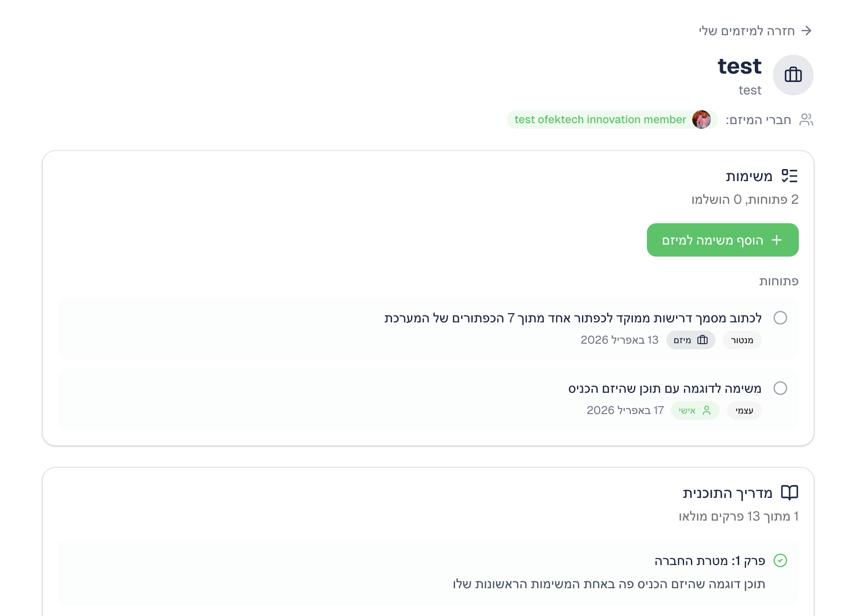This screenshot has height=616, width=848.
Task: Click the person icon in אישי tag
Action: 707,410
